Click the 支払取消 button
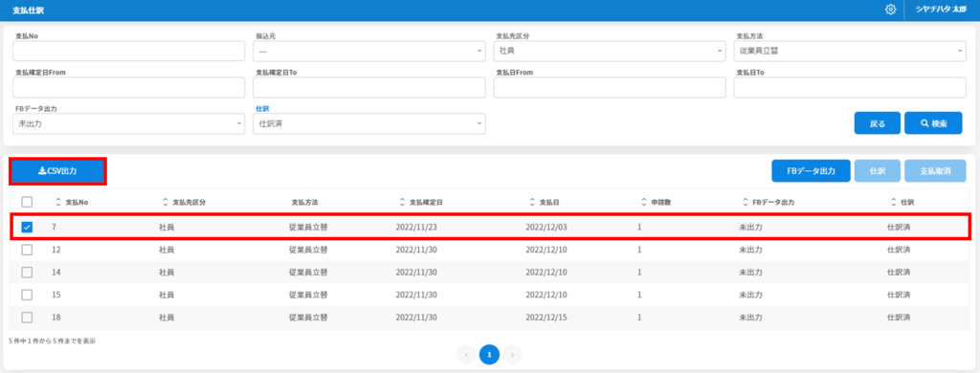The image size is (980, 373). [x=935, y=170]
